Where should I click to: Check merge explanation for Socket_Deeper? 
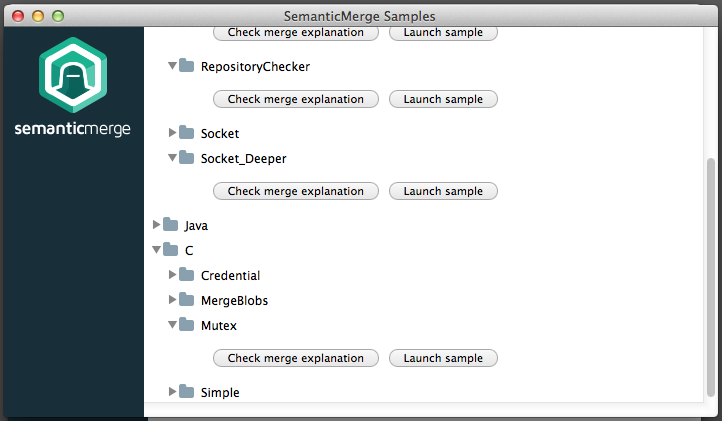click(x=296, y=191)
